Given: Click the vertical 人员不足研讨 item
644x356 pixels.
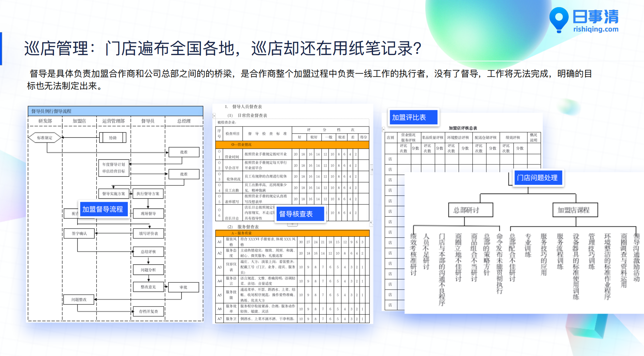Looking at the screenshot, I should click(426, 252).
